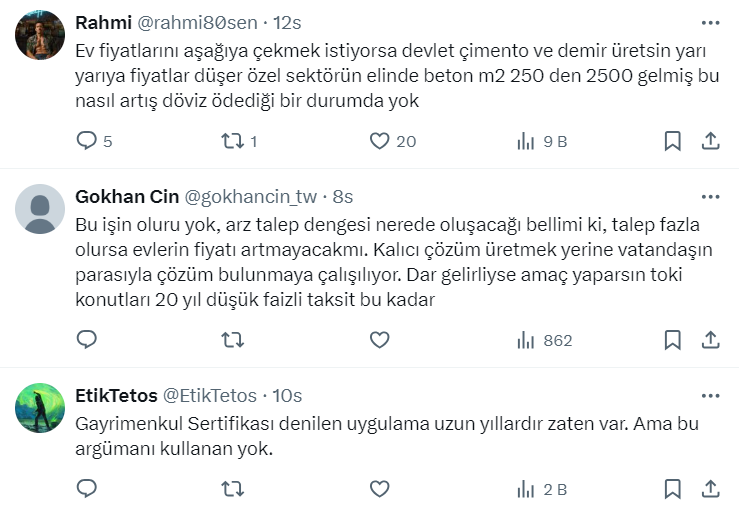Click Gokhan Cin's default avatar
This screenshot has height=515, width=739.
pyautogui.click(x=41, y=210)
